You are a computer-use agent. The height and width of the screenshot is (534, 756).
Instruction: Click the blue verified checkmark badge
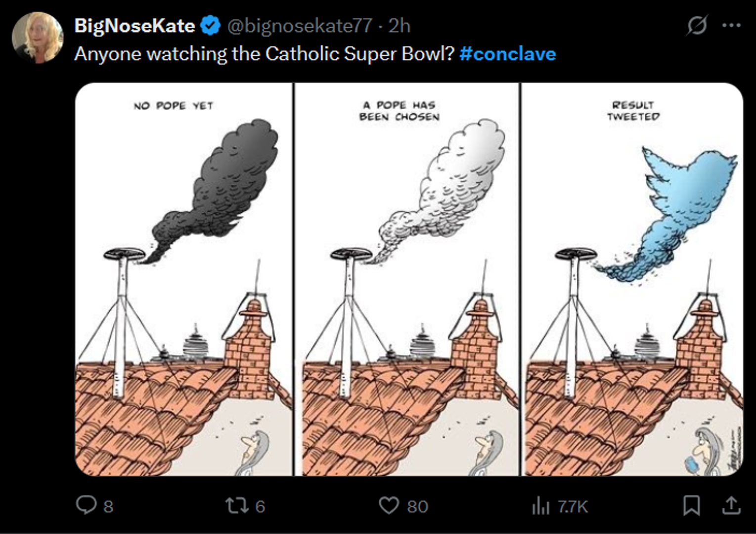pyautogui.click(x=211, y=26)
